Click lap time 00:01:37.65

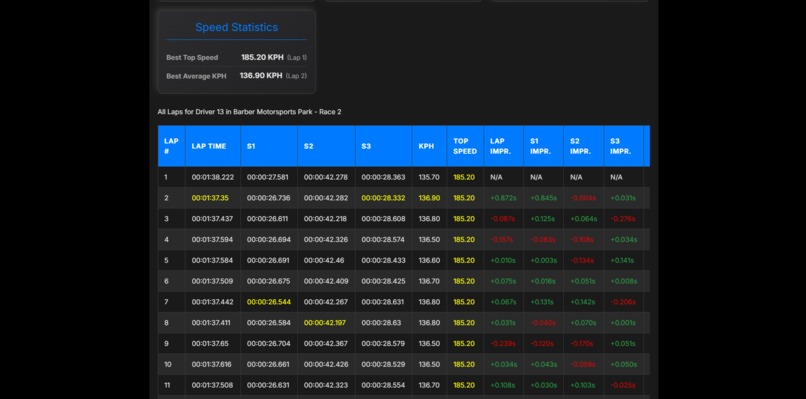coord(210,343)
